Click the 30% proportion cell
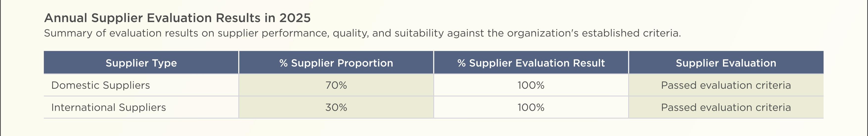The image size is (868, 136). pyautogui.click(x=336, y=107)
